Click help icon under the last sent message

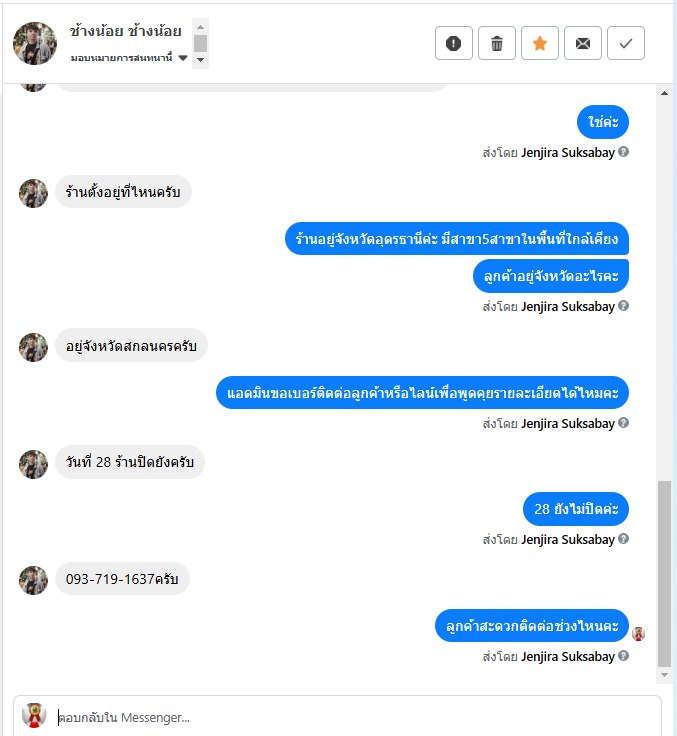click(623, 656)
